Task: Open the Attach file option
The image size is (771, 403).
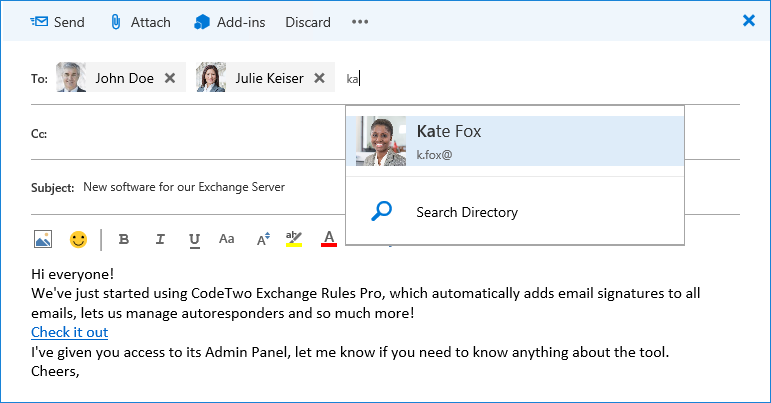Action: click(x=140, y=22)
